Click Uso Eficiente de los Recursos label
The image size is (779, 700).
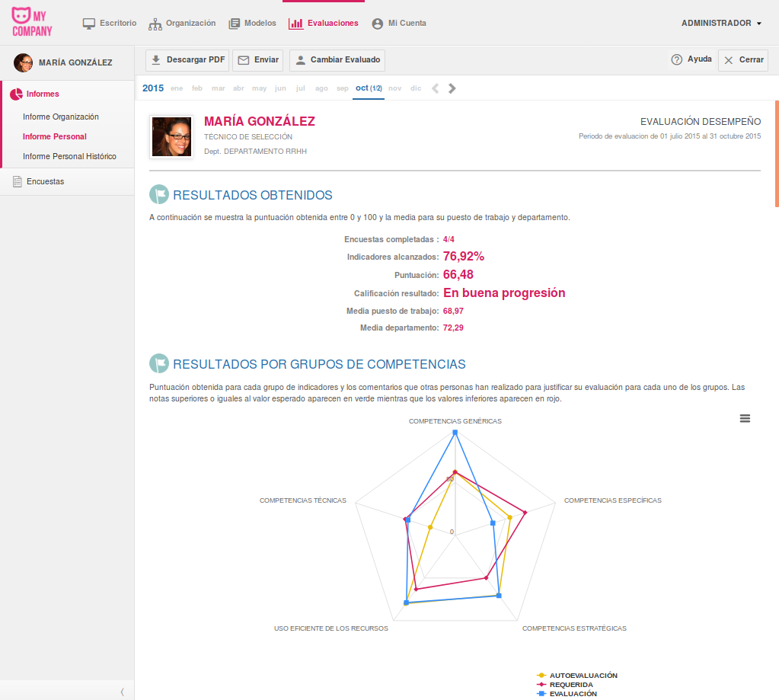[331, 628]
